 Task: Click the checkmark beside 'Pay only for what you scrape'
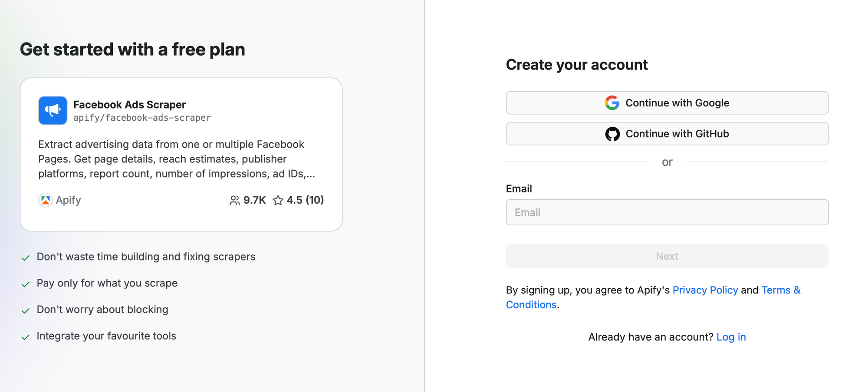point(26,284)
